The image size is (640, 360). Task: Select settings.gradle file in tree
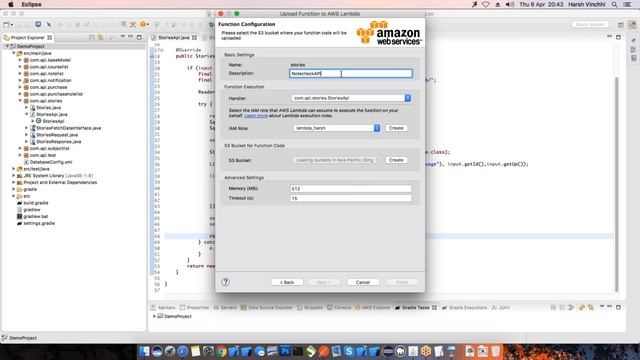pyautogui.click(x=39, y=223)
